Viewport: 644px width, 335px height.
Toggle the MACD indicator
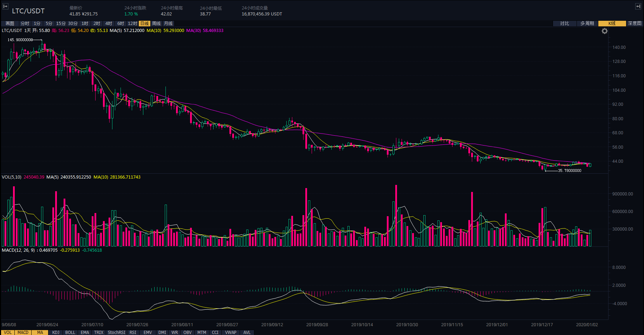click(x=23, y=333)
